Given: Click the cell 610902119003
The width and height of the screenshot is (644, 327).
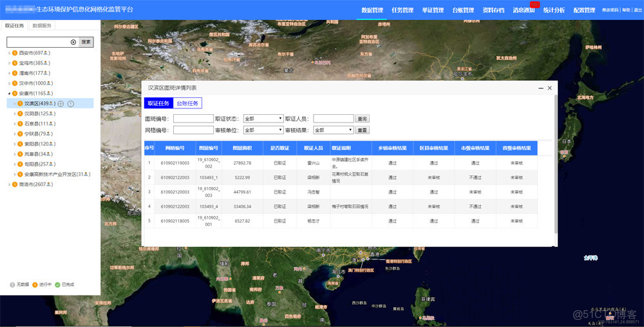Looking at the screenshot, I should tap(175, 163).
